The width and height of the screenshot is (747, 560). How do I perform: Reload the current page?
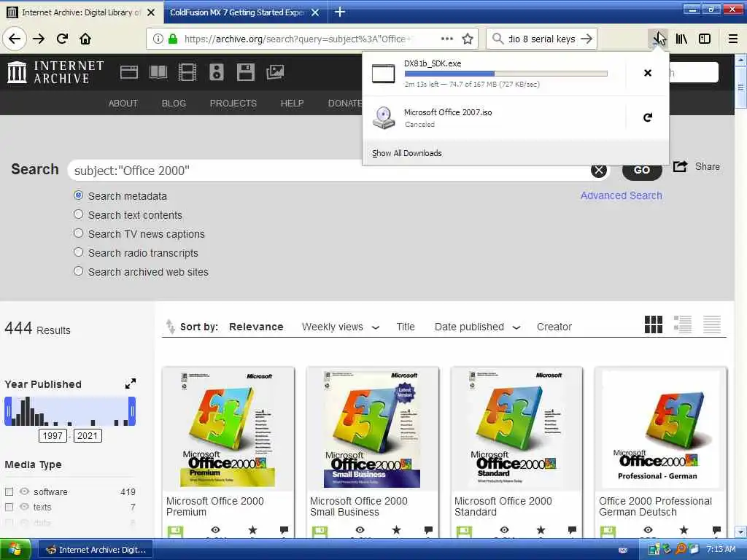(62, 39)
